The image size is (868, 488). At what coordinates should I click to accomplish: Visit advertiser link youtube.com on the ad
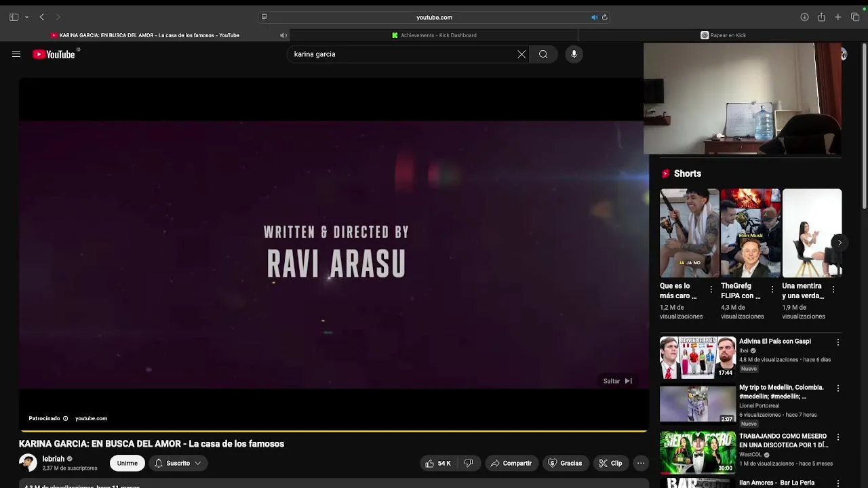(91, 419)
